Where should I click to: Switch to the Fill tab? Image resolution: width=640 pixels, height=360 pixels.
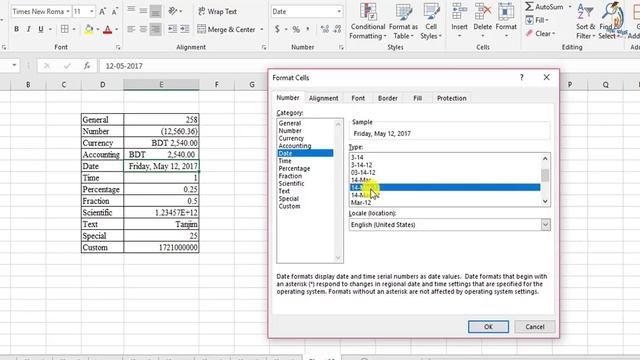(x=418, y=98)
